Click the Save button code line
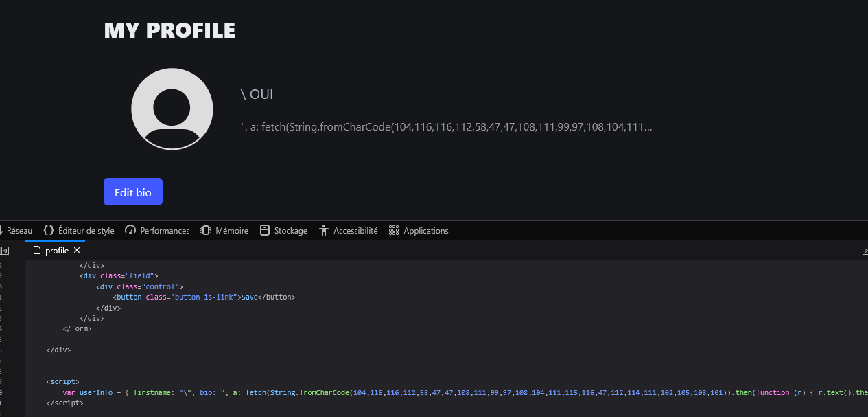Screen dimensions: 868x417 pos(204,297)
